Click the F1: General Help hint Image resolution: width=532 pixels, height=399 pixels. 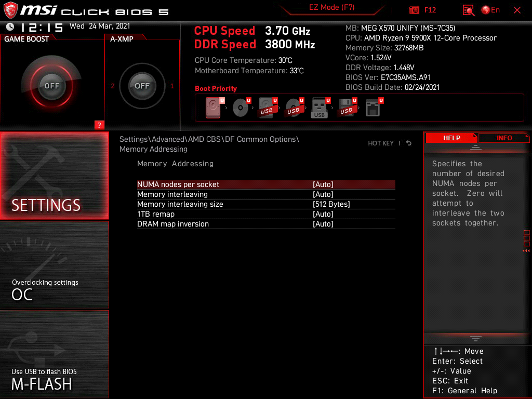pos(464,391)
